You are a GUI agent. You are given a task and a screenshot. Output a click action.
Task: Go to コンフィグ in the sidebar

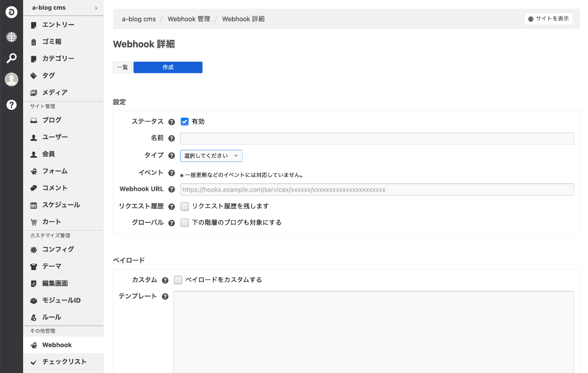(58, 249)
